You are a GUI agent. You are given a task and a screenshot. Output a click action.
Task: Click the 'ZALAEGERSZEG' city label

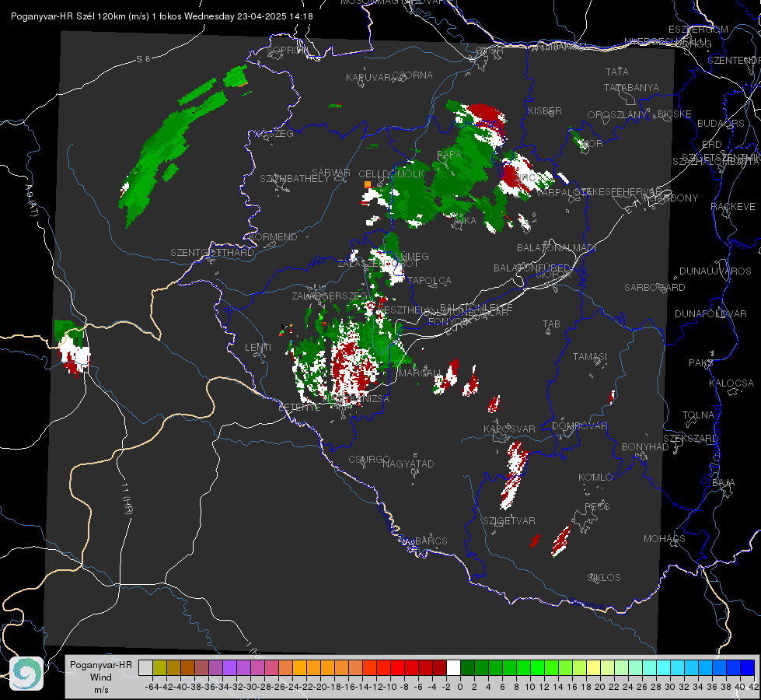tap(330, 296)
